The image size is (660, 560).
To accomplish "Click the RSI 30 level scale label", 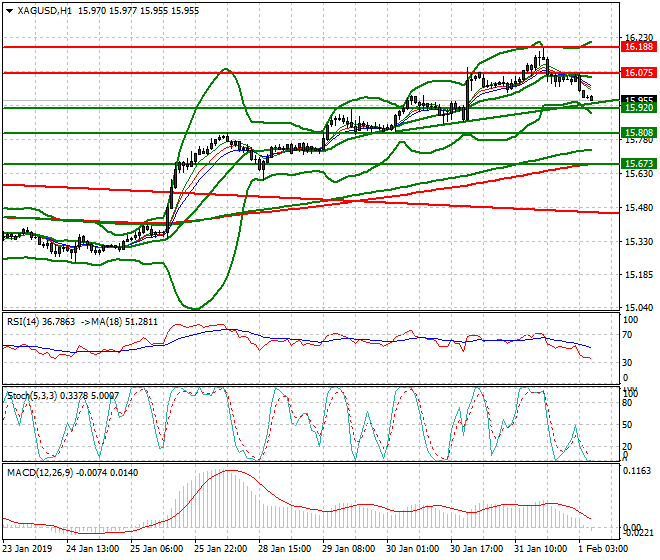I will tap(627, 363).
